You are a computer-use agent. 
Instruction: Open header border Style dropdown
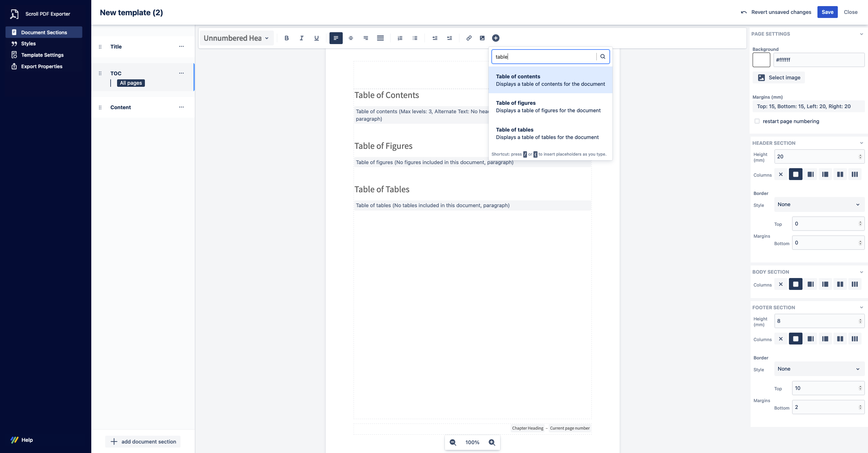point(819,204)
